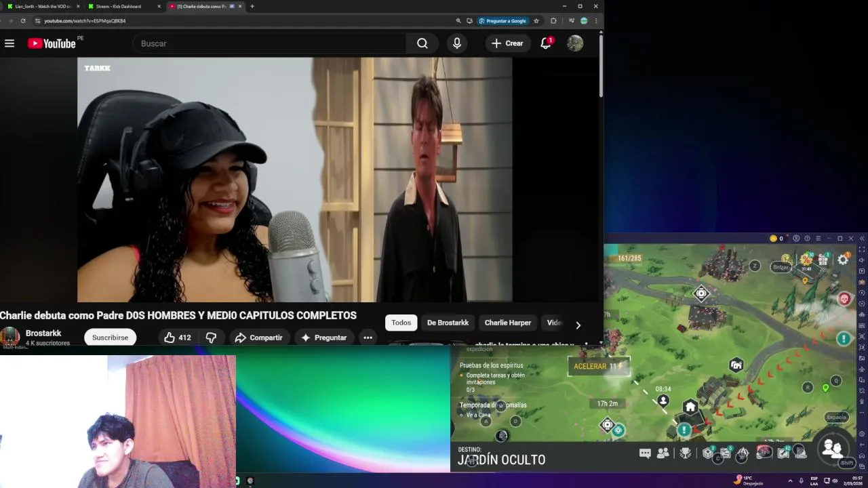Open the gift box icon in game

pyautogui.click(x=823, y=260)
